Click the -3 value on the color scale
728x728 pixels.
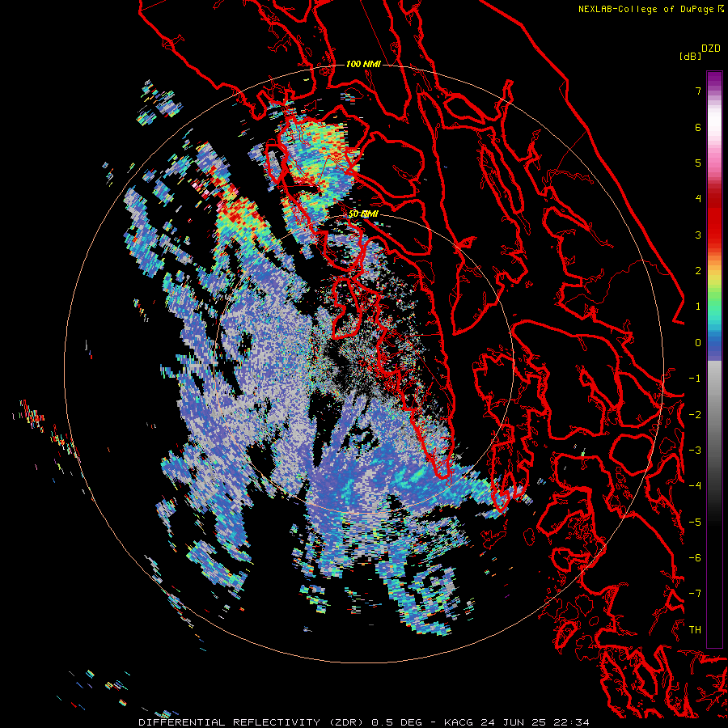coord(695,451)
